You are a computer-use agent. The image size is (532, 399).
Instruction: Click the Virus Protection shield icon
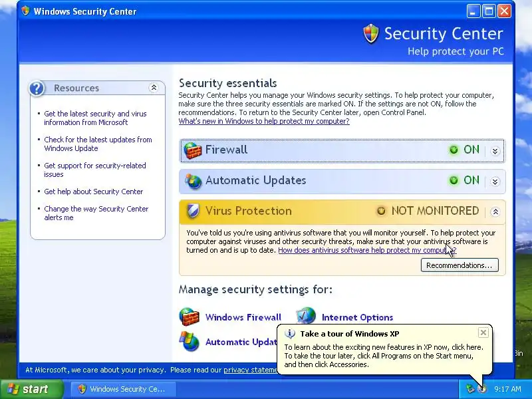click(193, 211)
